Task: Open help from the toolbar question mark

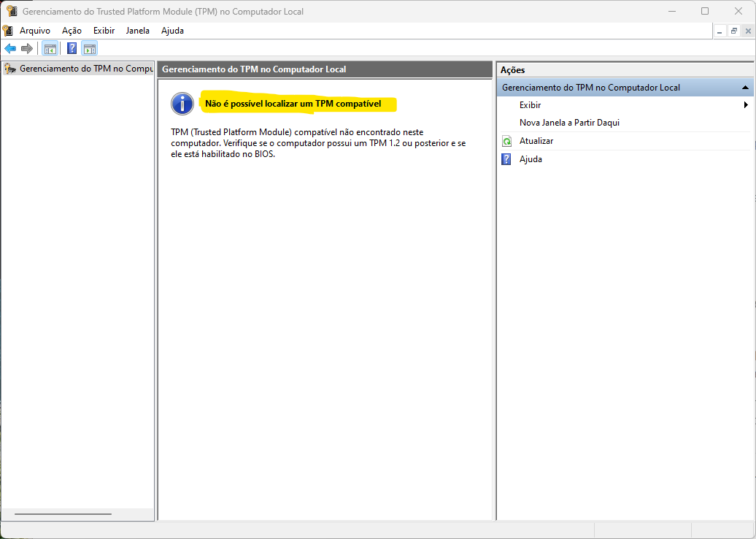Action: pos(72,48)
